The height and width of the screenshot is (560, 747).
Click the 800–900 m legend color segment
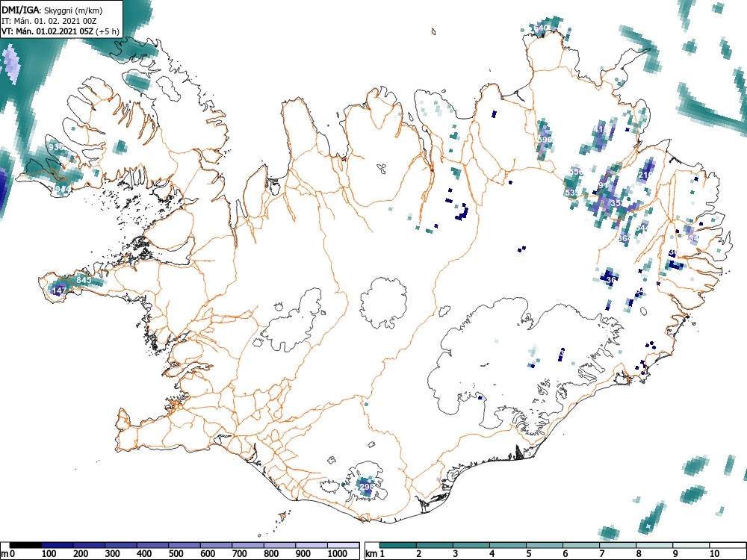click(279, 545)
